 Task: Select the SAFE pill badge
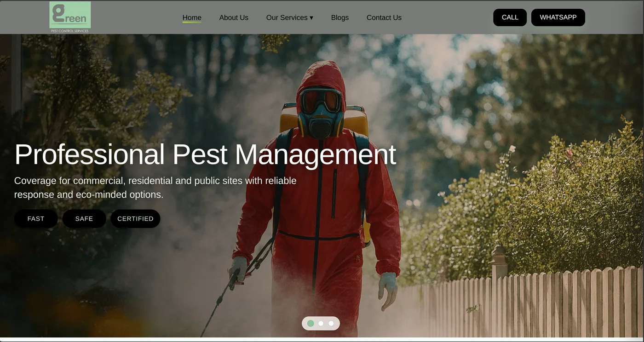click(84, 219)
